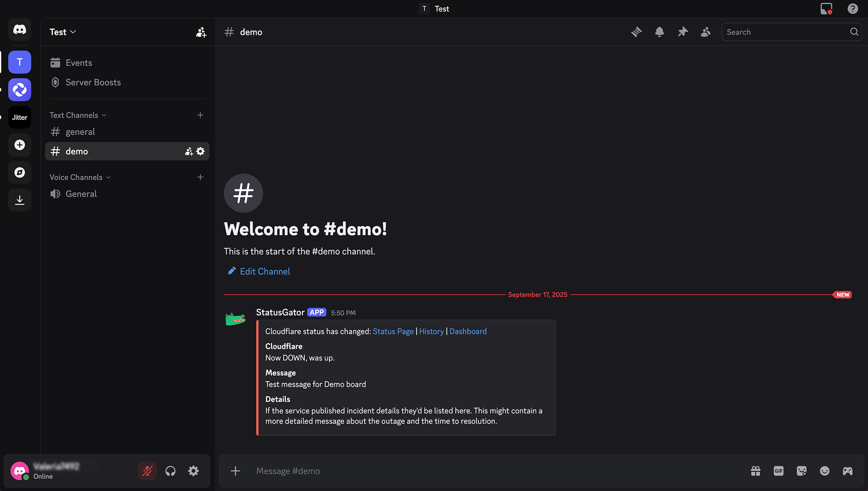Screen dimensions: 868x491
Task: Join the General voice channel
Action: 127,194
